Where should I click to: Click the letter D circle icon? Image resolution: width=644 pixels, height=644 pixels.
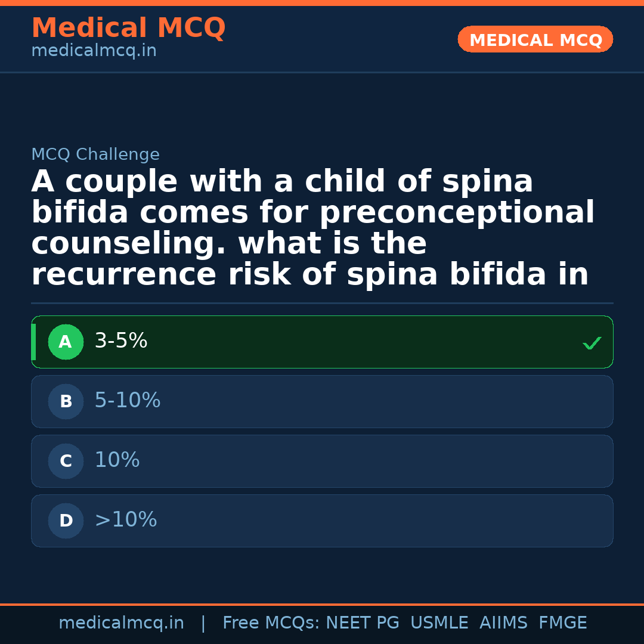click(66, 521)
